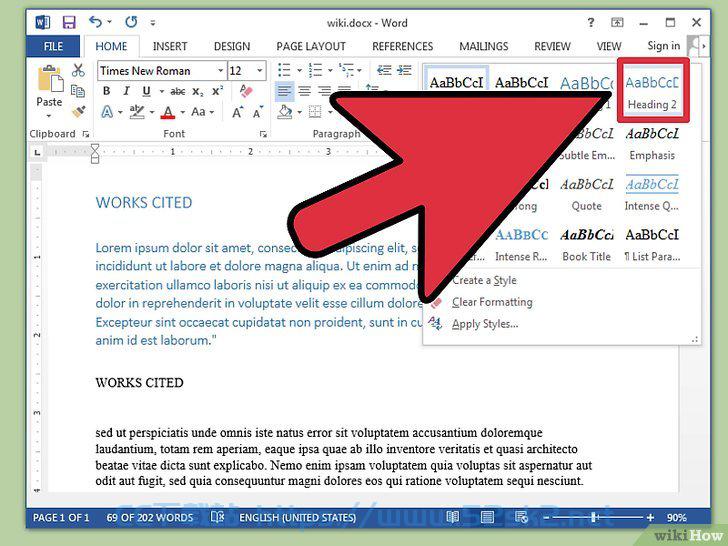The width and height of the screenshot is (728, 546).
Task: Click the Subscript X2 icon
Action: pos(198,91)
